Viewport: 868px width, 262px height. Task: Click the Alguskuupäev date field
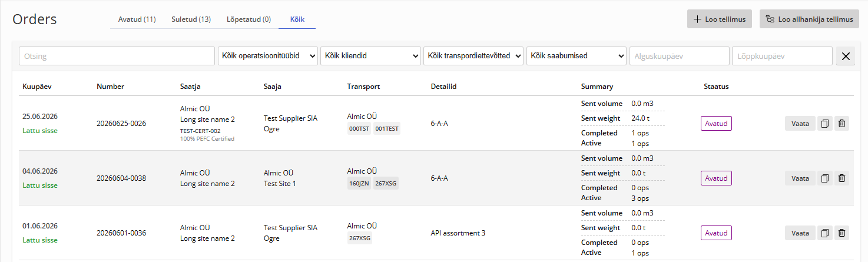(x=679, y=56)
